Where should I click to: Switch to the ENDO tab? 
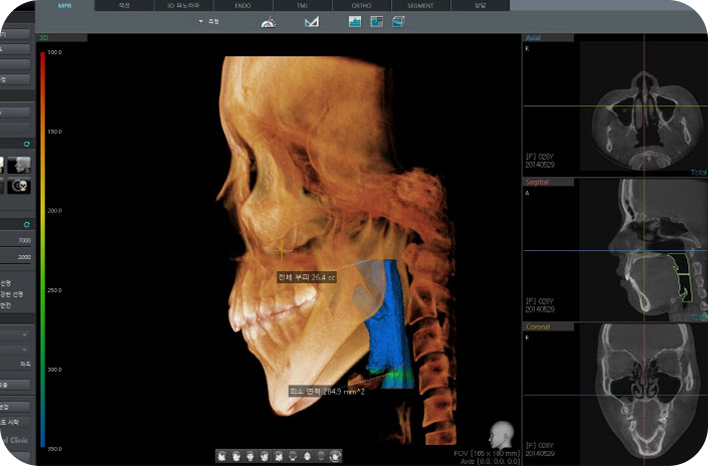point(243,5)
